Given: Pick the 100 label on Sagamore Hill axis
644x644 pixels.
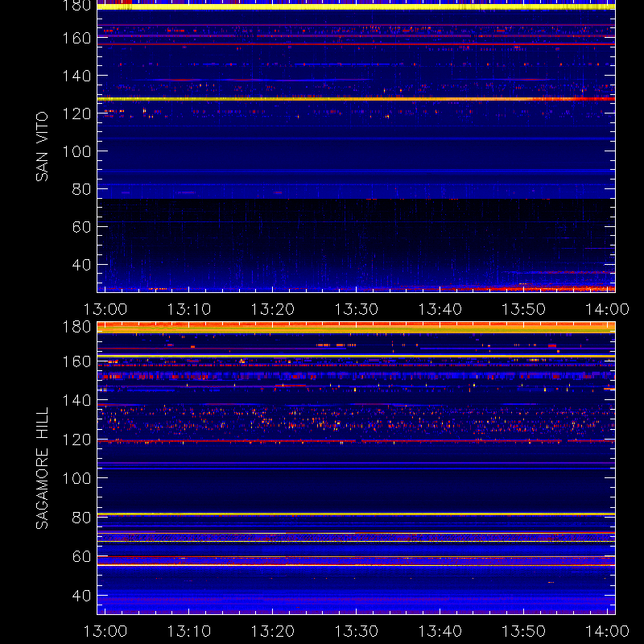Looking at the screenshot, I should (76, 478).
